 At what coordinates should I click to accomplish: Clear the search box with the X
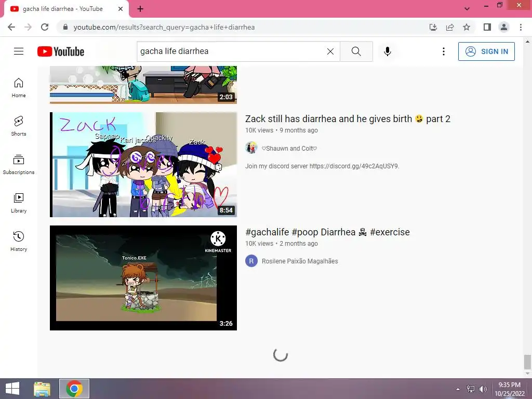pyautogui.click(x=330, y=51)
